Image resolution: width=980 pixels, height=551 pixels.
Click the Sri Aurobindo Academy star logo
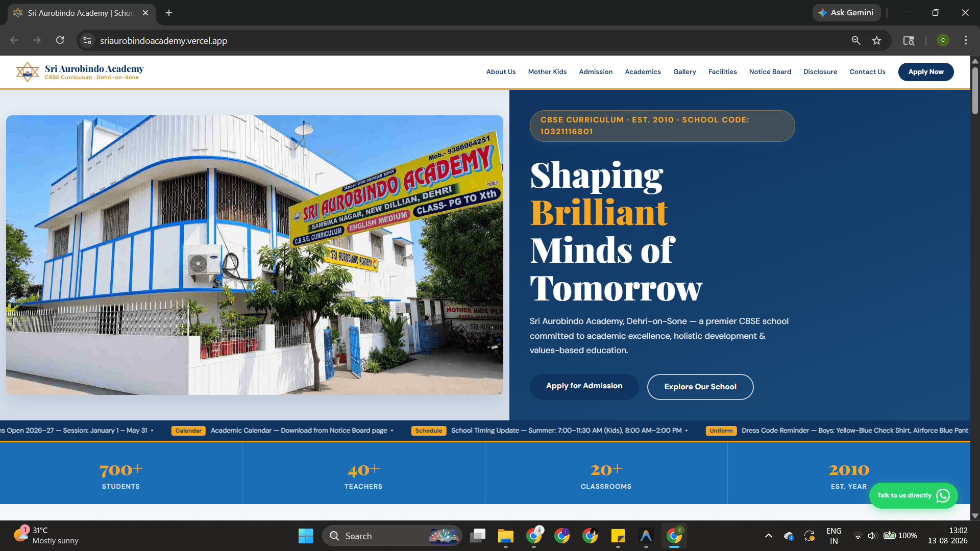tap(28, 72)
